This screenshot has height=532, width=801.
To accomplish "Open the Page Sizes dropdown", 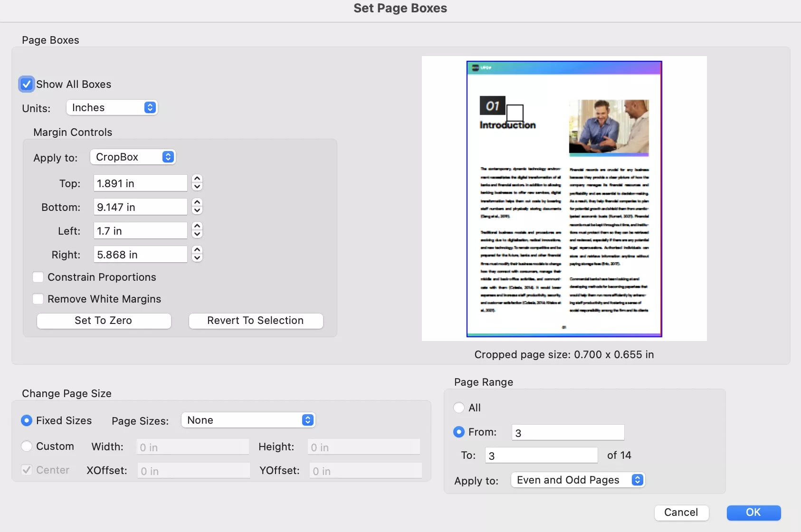I will (x=248, y=420).
